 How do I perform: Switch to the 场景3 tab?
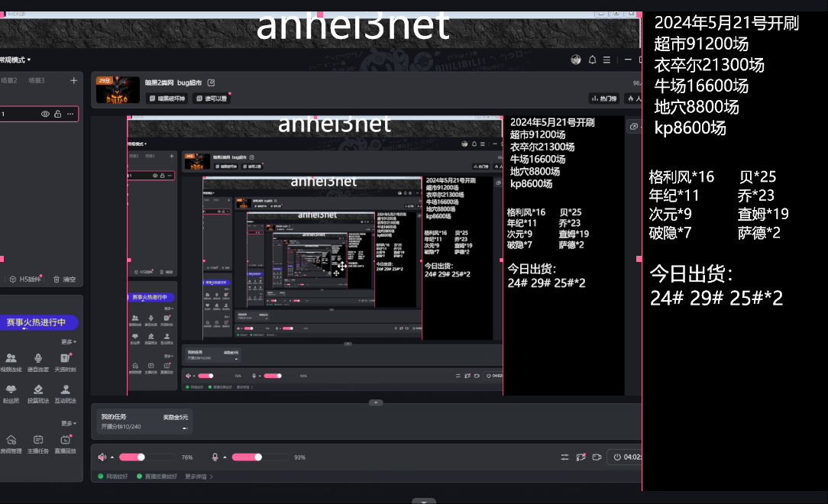click(37, 80)
